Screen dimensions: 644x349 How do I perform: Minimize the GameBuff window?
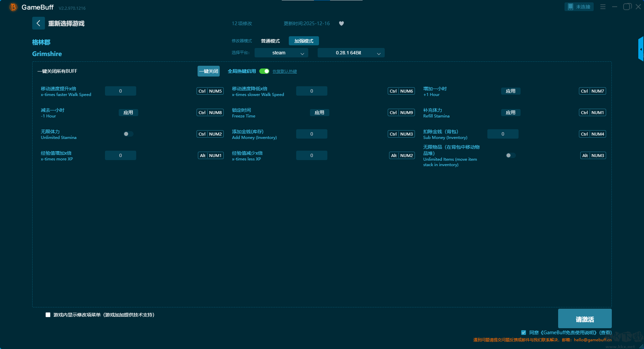[x=614, y=7]
